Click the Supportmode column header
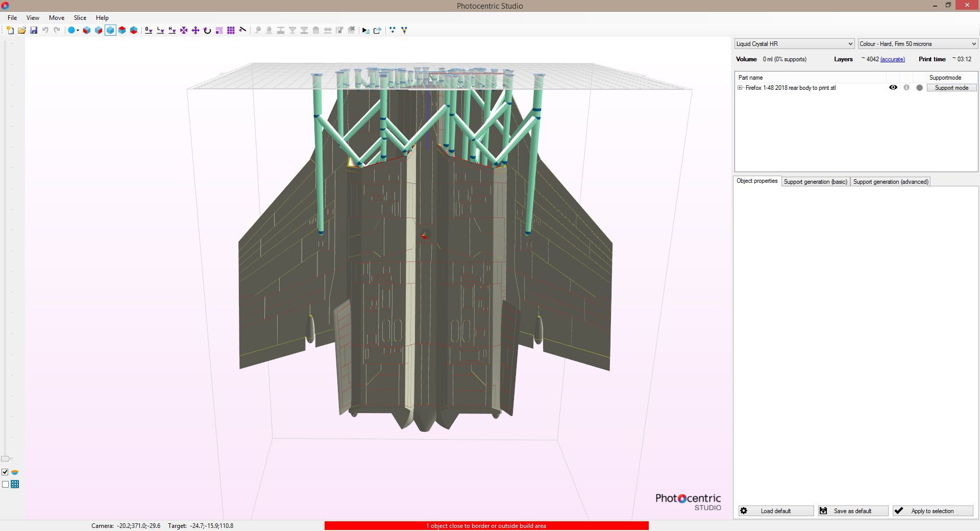The width and height of the screenshot is (980, 531). click(x=945, y=78)
